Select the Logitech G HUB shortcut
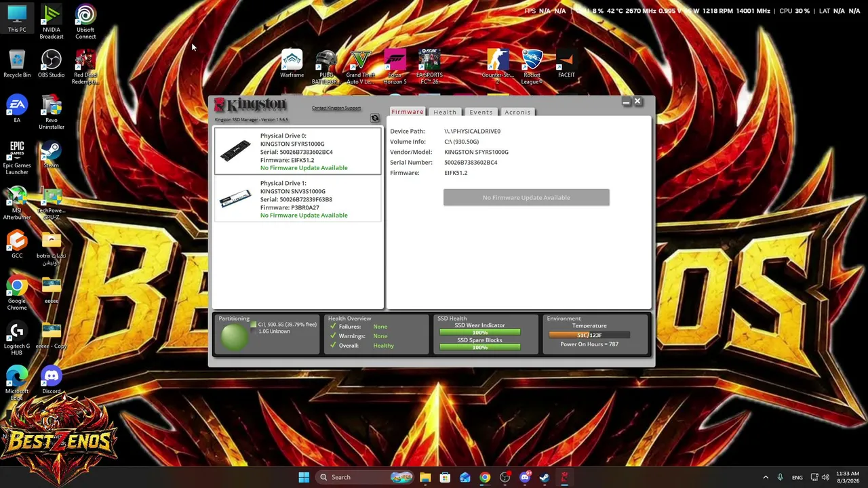The image size is (868, 488). (17, 339)
